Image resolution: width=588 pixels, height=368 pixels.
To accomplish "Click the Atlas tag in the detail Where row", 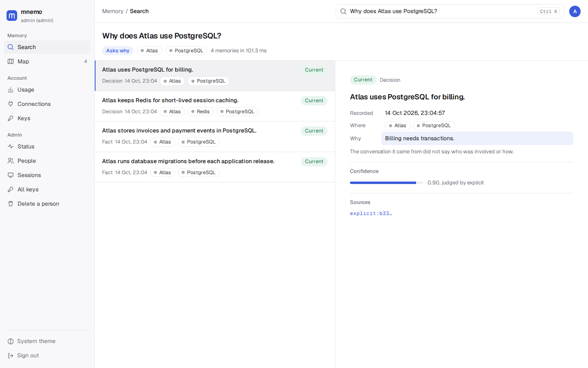I will [398, 126].
